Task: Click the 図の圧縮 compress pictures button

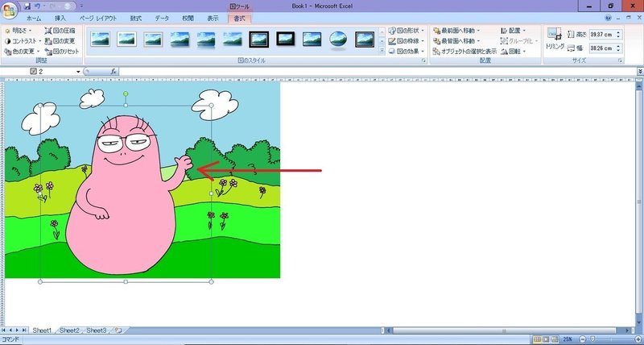Action: (x=60, y=31)
